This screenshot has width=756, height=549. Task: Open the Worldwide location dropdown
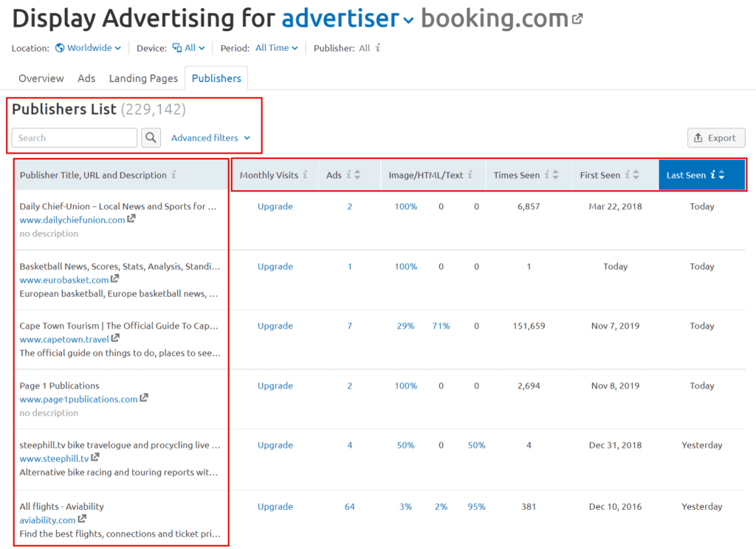pos(94,48)
